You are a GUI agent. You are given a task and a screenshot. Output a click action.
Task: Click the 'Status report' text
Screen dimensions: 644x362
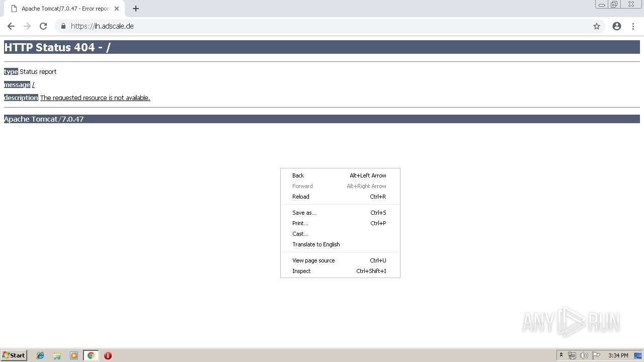coord(38,71)
